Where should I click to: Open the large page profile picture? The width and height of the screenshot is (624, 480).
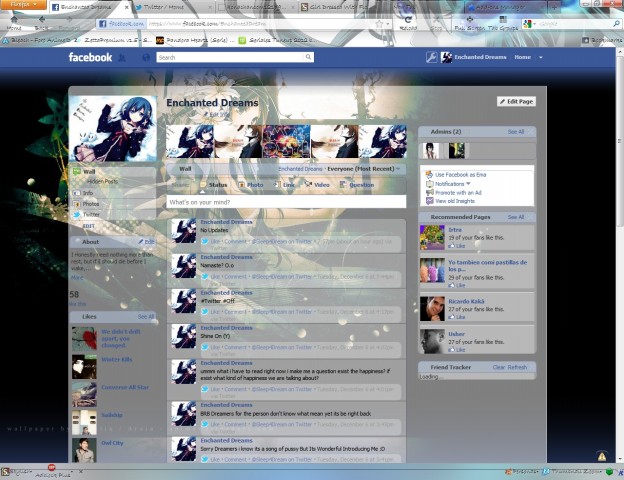click(113, 129)
